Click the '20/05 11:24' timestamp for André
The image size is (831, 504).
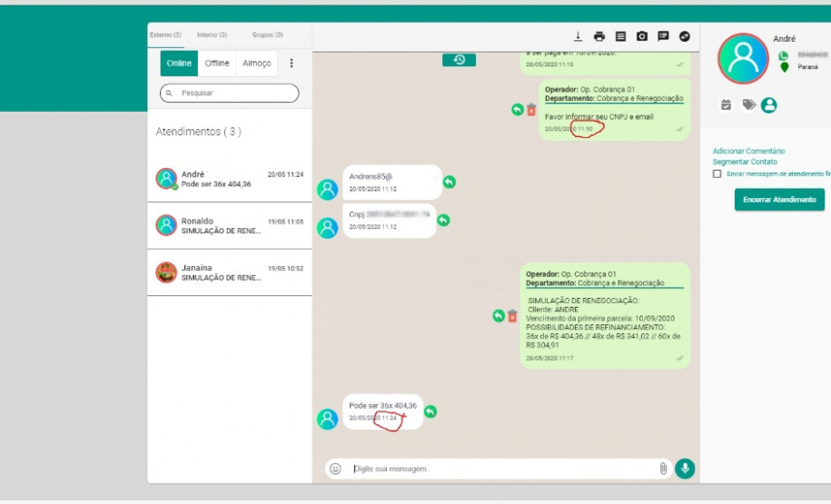point(285,173)
